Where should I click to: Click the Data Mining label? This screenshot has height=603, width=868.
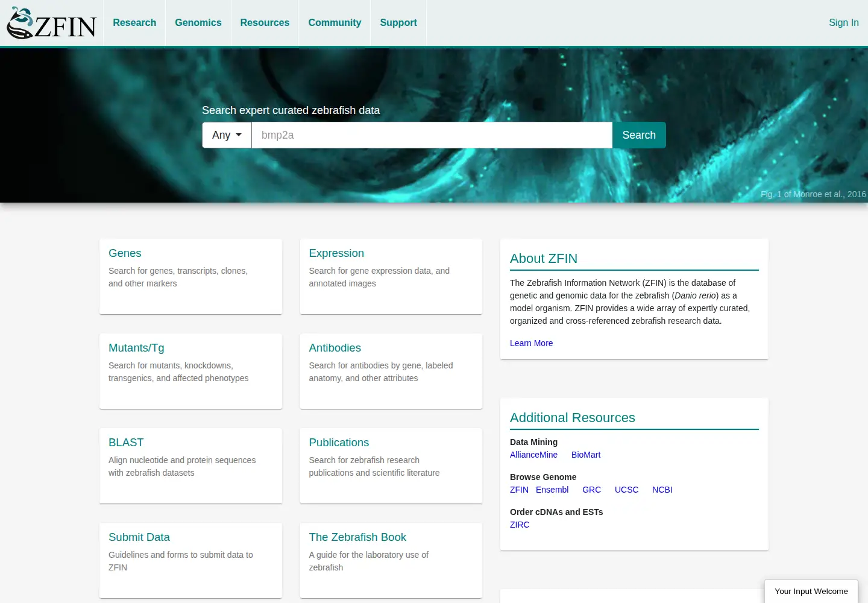(x=533, y=442)
